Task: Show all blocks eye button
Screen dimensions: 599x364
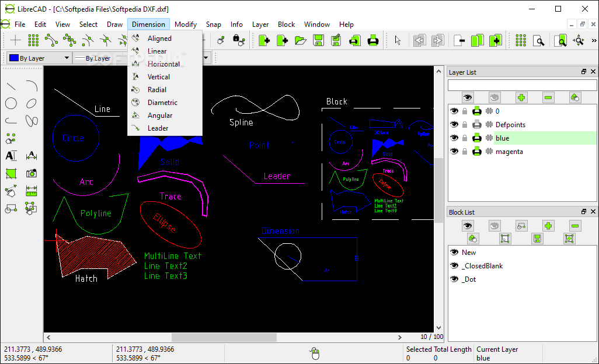Action: [467, 226]
